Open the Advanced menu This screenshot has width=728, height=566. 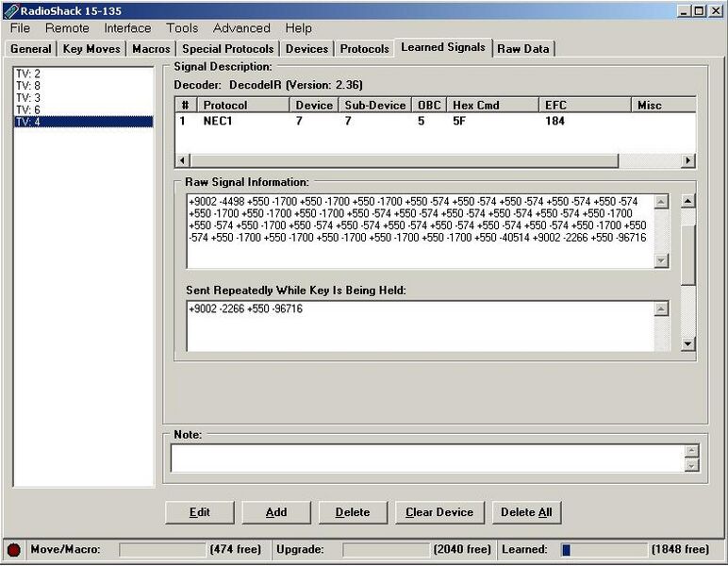(x=241, y=28)
